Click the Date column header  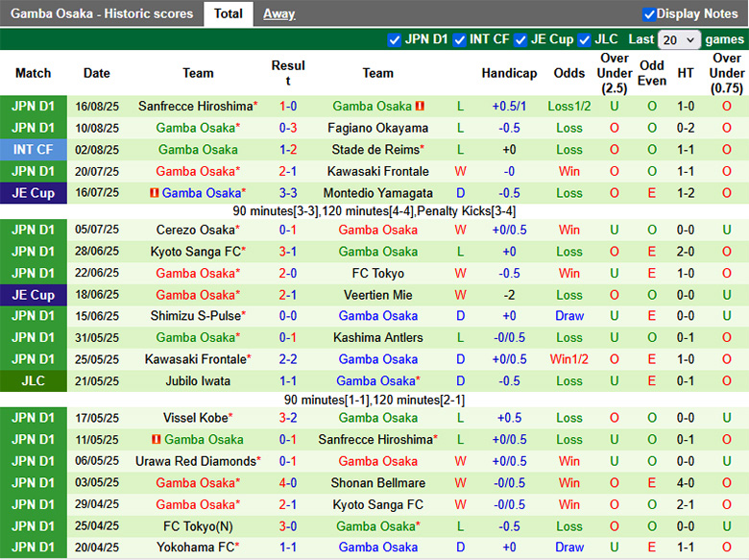pyautogui.click(x=96, y=73)
